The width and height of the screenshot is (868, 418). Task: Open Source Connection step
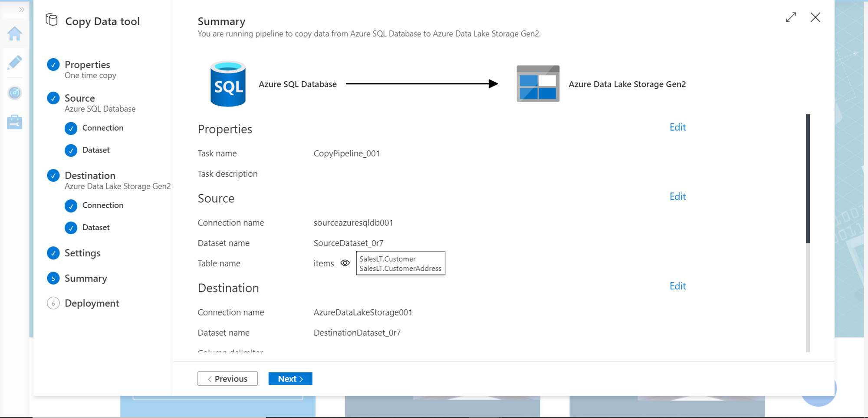coord(103,128)
